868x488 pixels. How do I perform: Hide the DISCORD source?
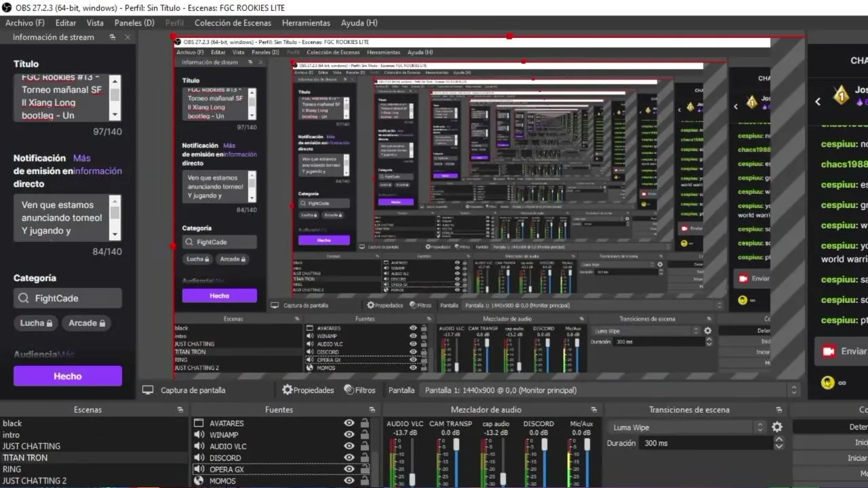point(349,457)
